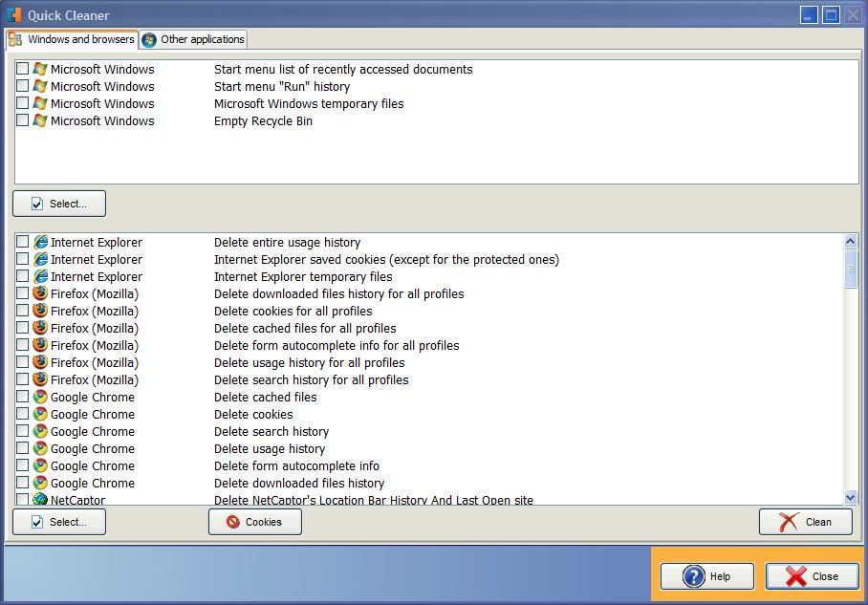This screenshot has width=868, height=605.
Task: Check the Google Chrome 'Delete downloaded files history' box
Action: click(x=22, y=482)
